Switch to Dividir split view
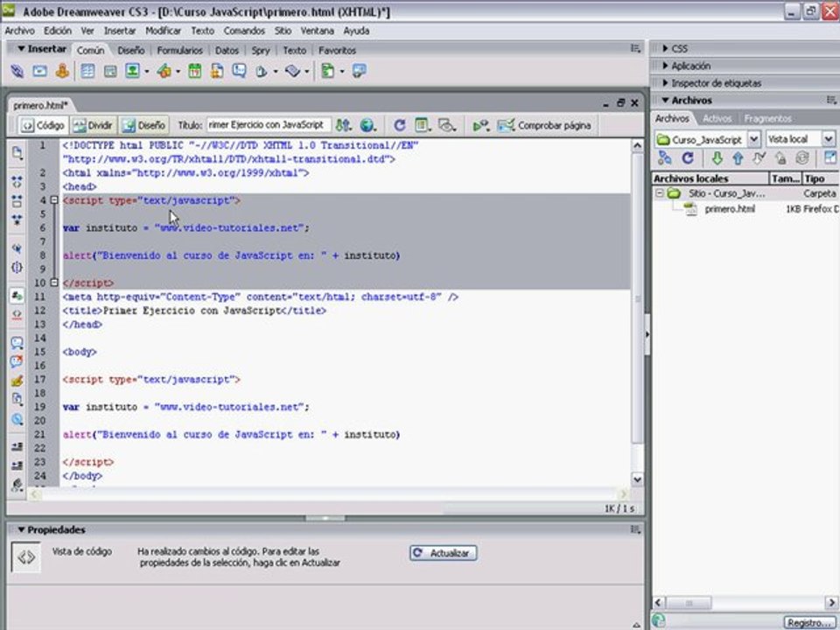The height and width of the screenshot is (630, 840). click(x=94, y=125)
